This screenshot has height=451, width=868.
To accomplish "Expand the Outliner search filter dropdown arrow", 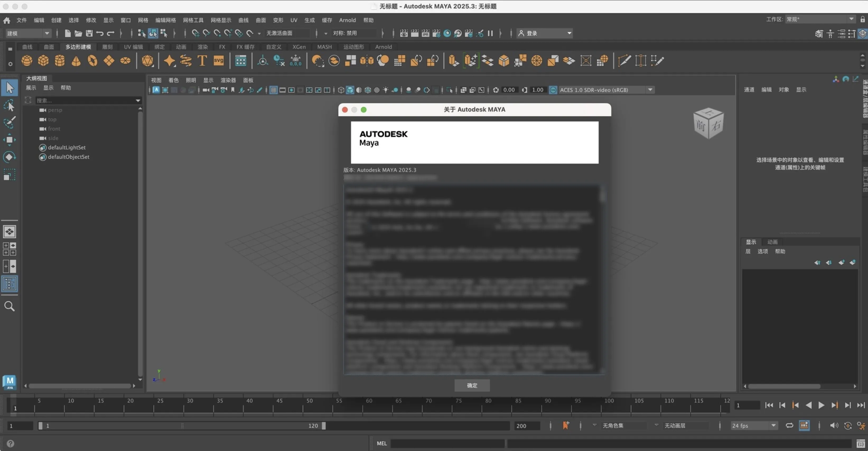I will pos(138,100).
